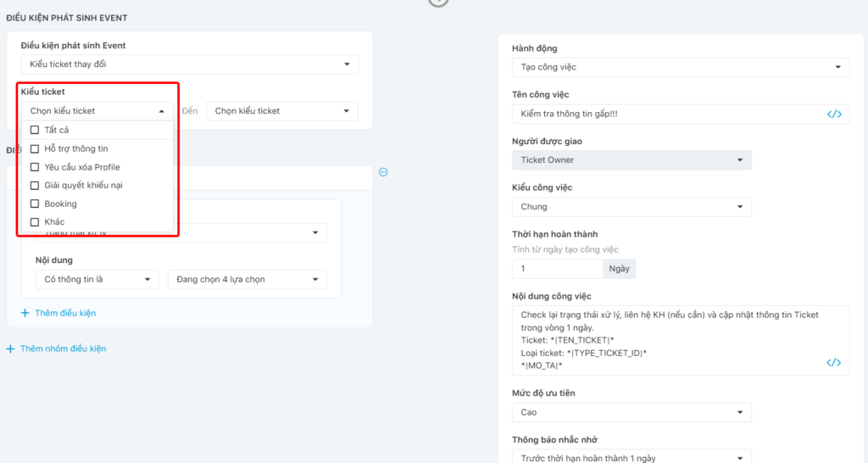Image resolution: width=868 pixels, height=463 pixels.
Task: Open Mức độ ưu tiên Cao dropdown
Action: click(631, 412)
